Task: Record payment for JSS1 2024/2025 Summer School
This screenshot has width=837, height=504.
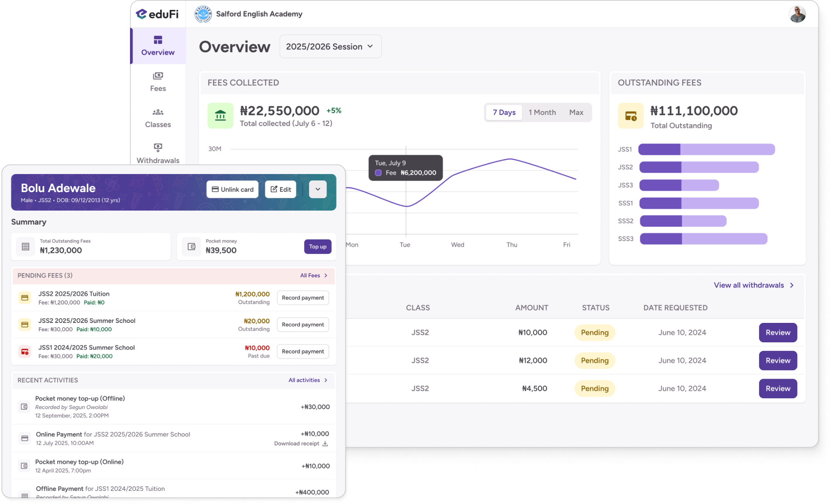Action: (303, 352)
